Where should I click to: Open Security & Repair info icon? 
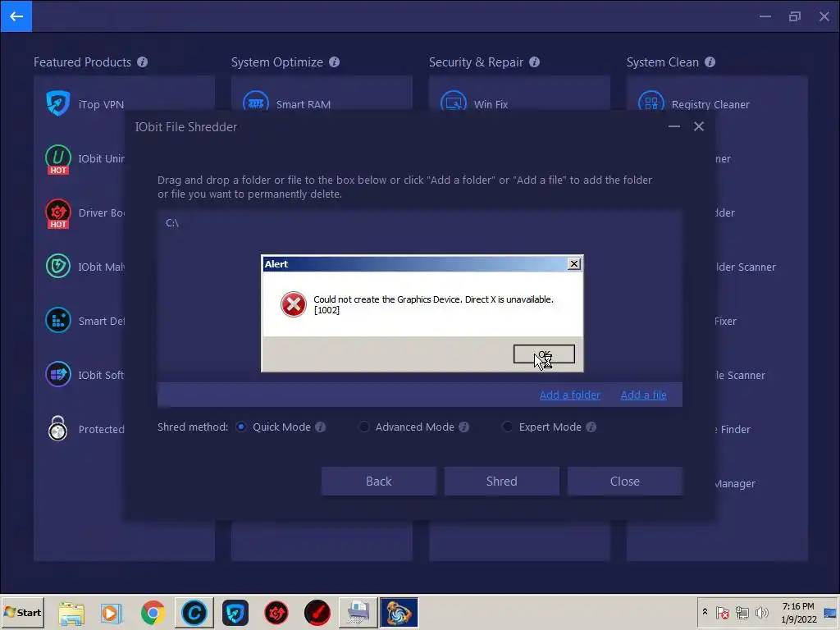(534, 62)
